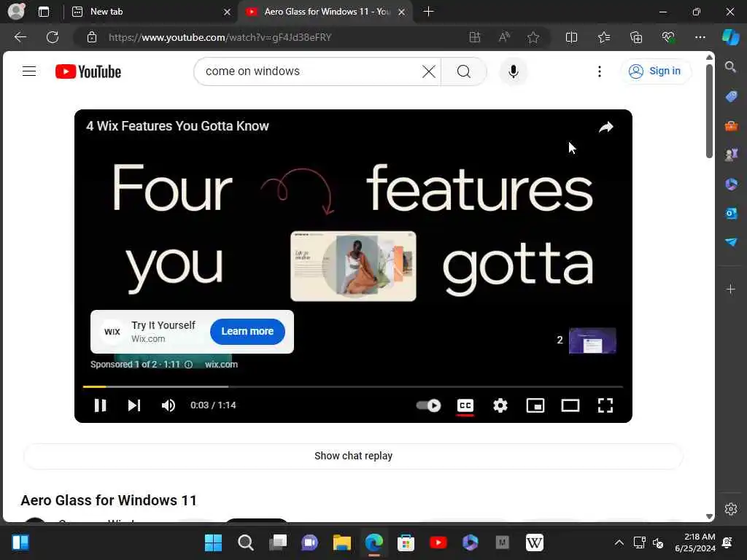
Task: Open the apps available icon in address bar
Action: (x=475, y=37)
